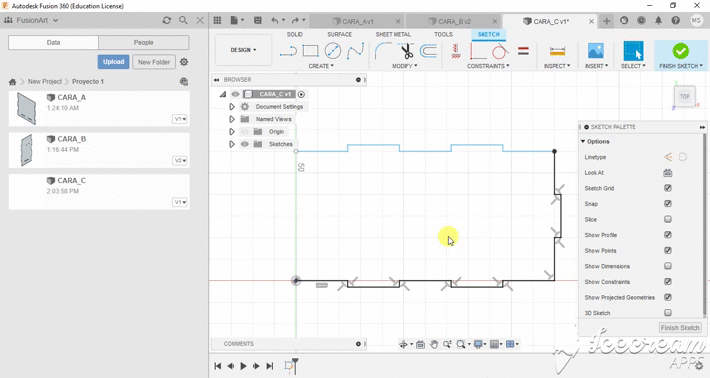This screenshot has width=710, height=378.
Task: Open CARA_A version V1 dropdown
Action: 180,119
